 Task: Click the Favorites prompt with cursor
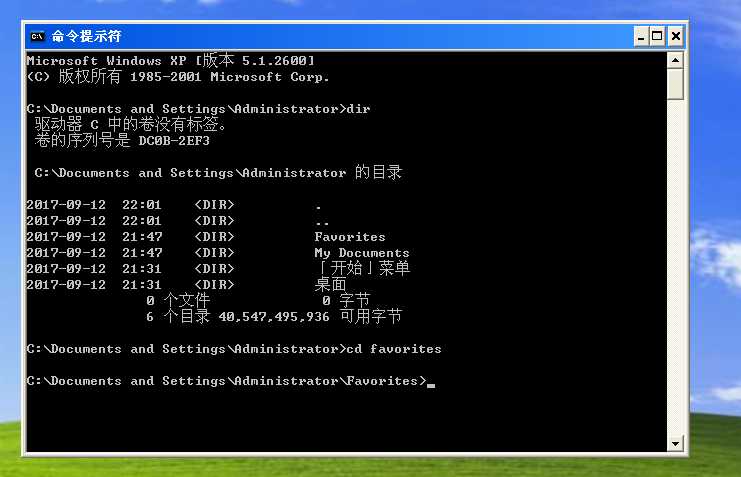pyautogui.click(x=231, y=381)
